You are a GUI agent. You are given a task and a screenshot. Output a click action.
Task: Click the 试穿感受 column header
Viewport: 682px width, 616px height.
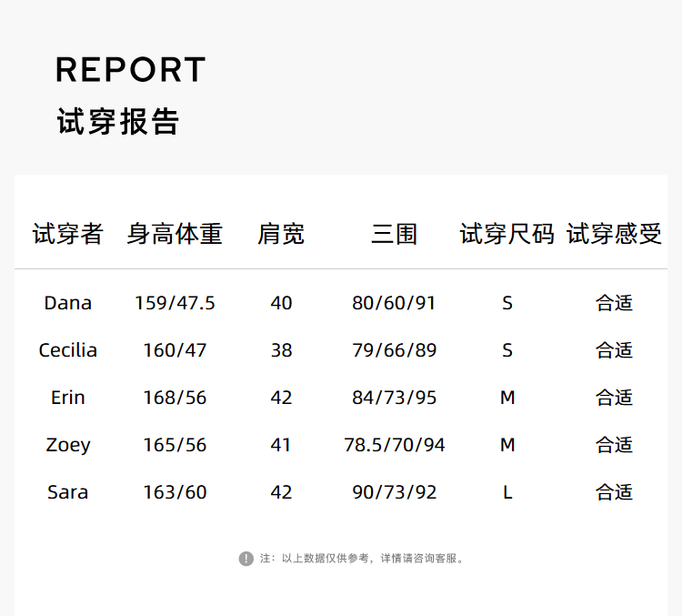614,235
